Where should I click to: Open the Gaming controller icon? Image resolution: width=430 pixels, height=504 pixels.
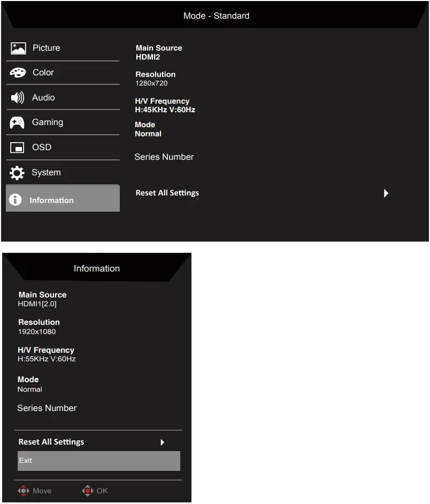(17, 122)
